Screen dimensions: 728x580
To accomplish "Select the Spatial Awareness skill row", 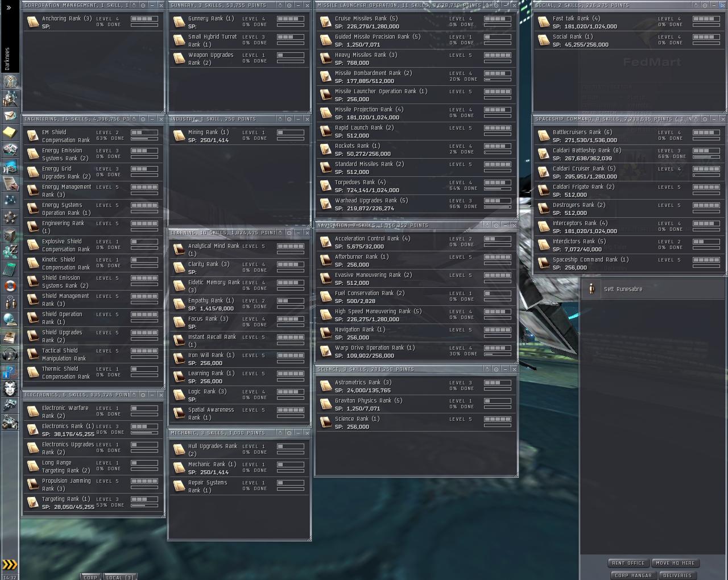I will (239, 413).
